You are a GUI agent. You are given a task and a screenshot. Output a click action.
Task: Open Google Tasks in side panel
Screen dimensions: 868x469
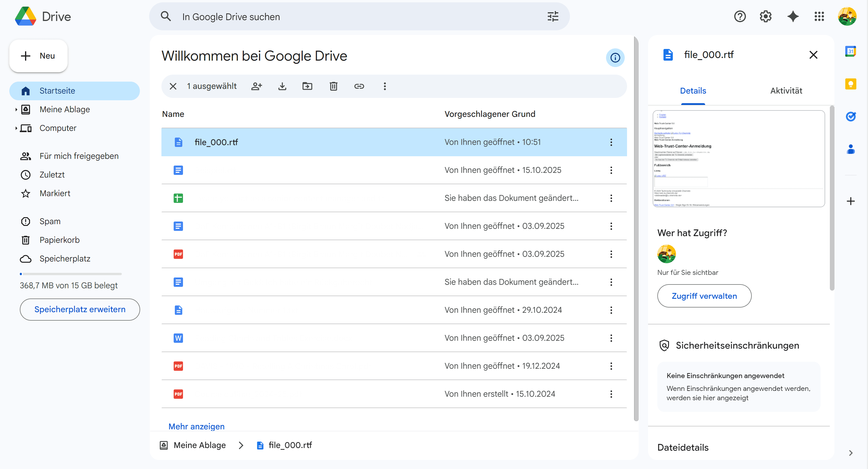(851, 117)
